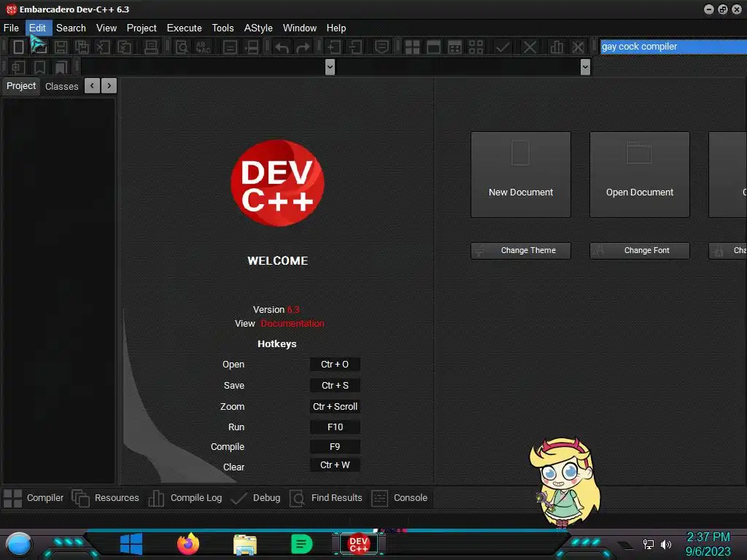Click the Change Font button
747x560 pixels.
640,251
